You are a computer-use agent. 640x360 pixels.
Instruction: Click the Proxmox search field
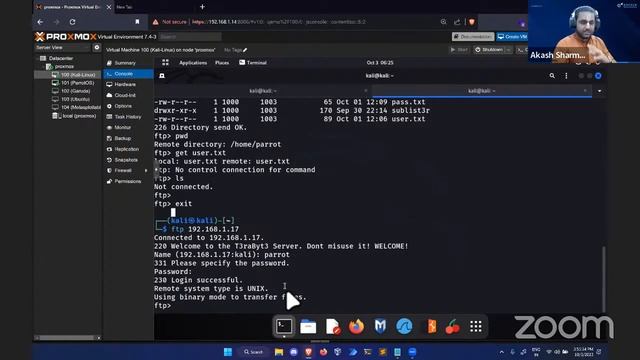(x=190, y=37)
